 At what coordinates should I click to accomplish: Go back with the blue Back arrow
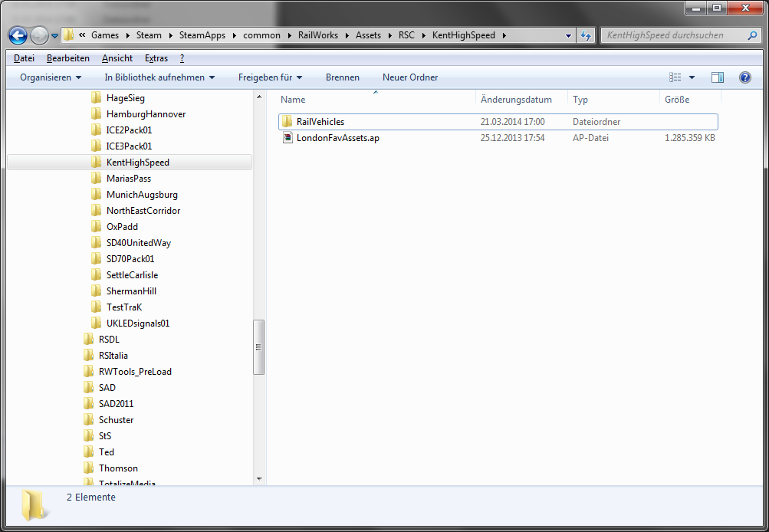[18, 35]
